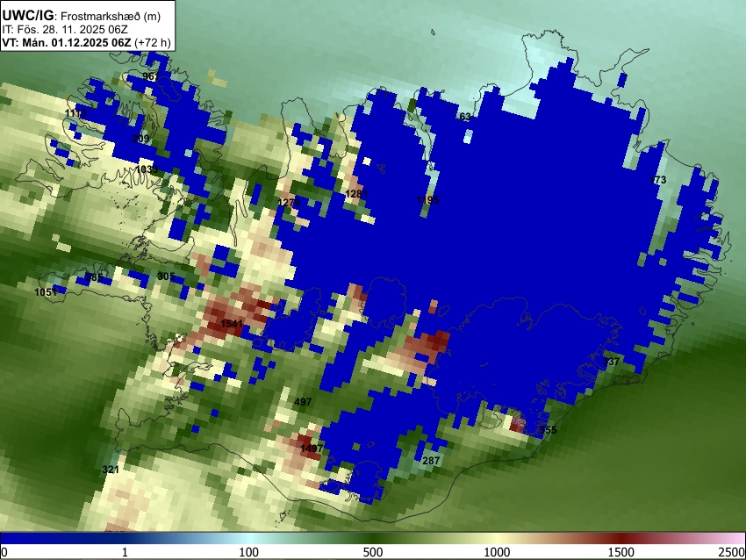Click the '1279' map value label
This screenshot has width=746, height=560.
(x=289, y=203)
